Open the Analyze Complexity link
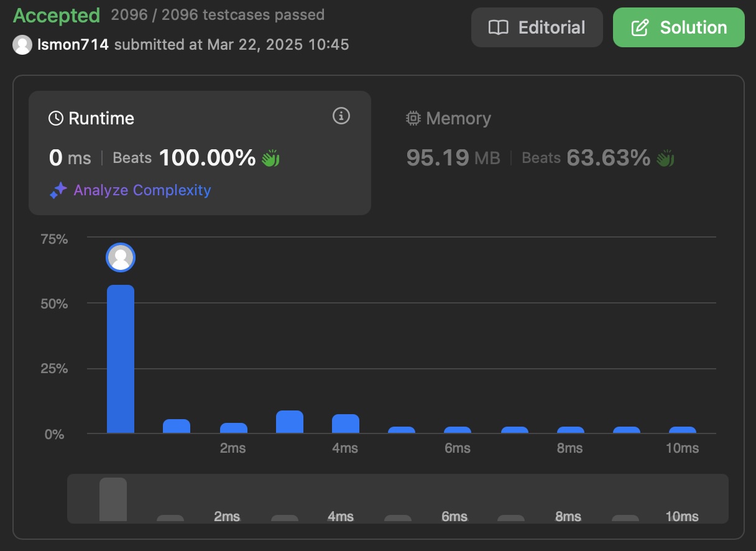 [142, 190]
